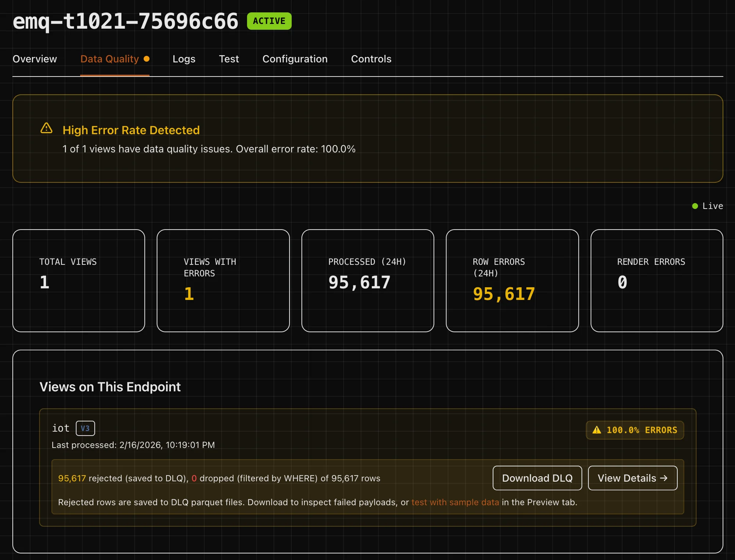Open the Configuration tab

click(295, 59)
